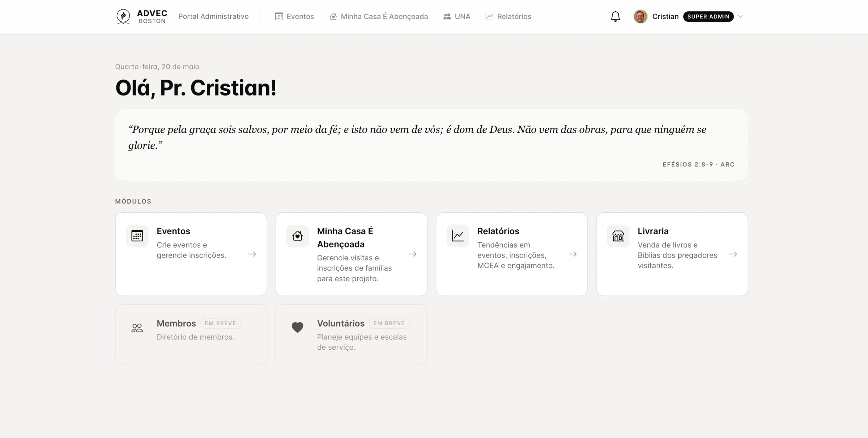Click 'Gerencie visitas e inscrições' description
This screenshot has width=868, height=438.
354,268
